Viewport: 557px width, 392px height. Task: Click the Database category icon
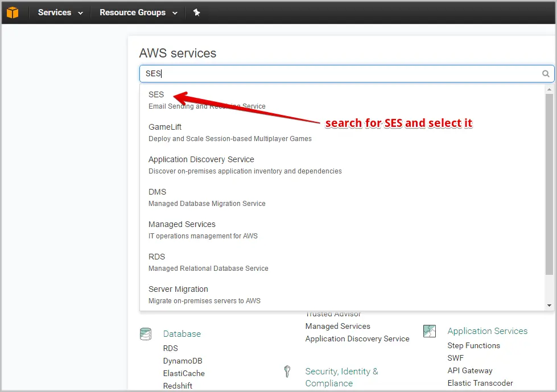[146, 334]
